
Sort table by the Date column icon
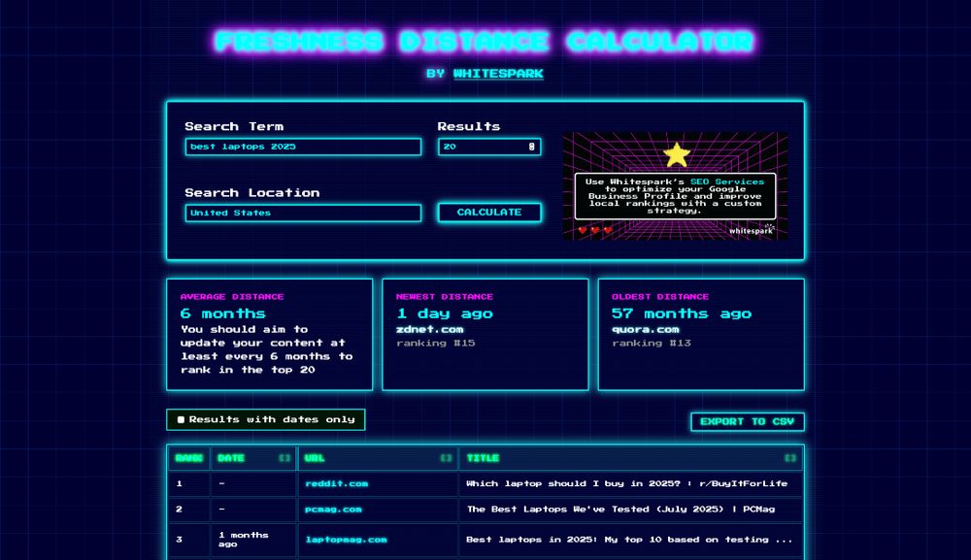click(x=285, y=458)
